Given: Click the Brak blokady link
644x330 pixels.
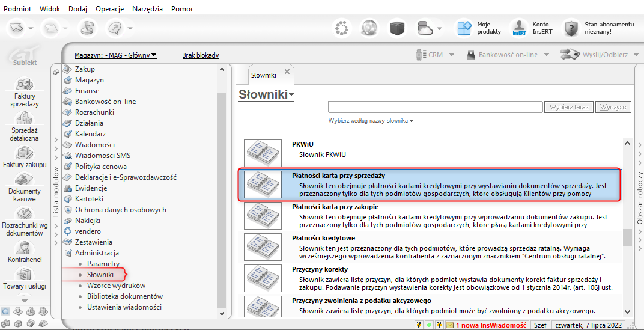Looking at the screenshot, I should point(201,55).
